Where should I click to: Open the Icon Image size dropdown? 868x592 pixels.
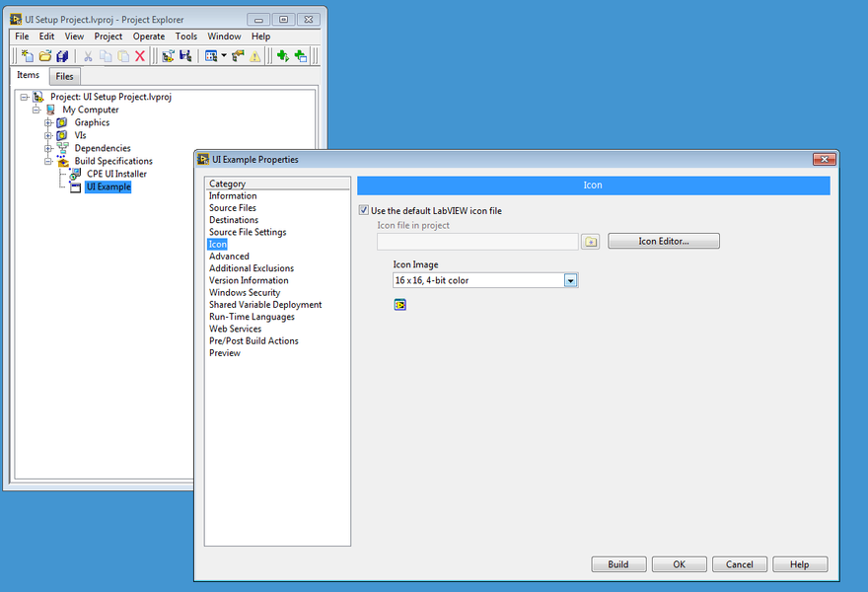pyautogui.click(x=570, y=280)
